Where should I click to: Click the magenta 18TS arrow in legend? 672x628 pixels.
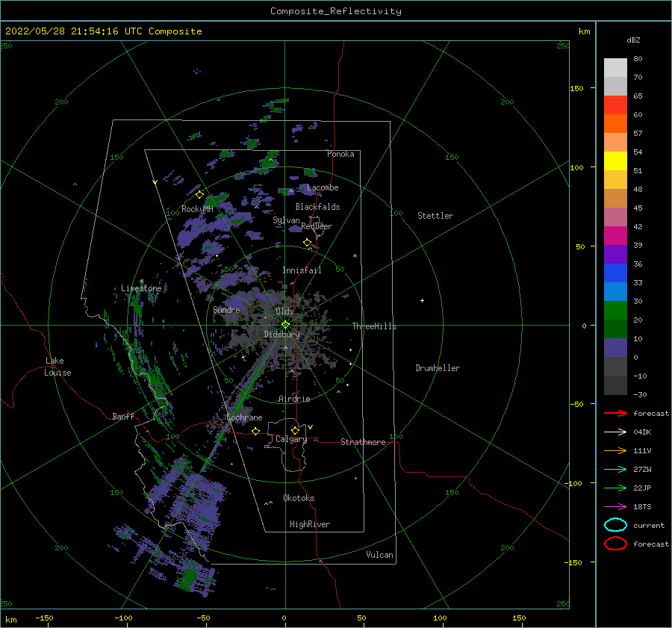pos(615,507)
